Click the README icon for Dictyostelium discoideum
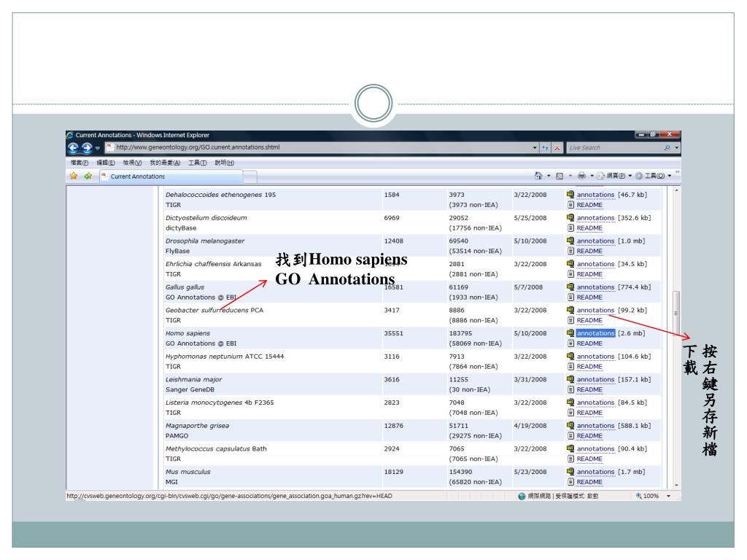747x560 pixels. point(570,227)
